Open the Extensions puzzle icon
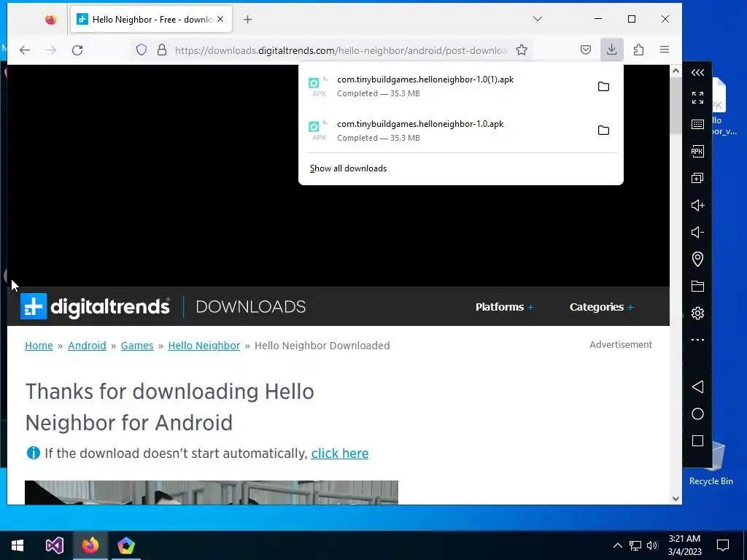Screen dimensions: 747x560 point(638,50)
